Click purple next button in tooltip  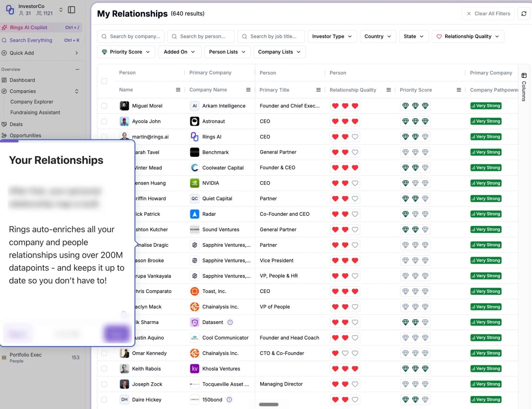[117, 333]
